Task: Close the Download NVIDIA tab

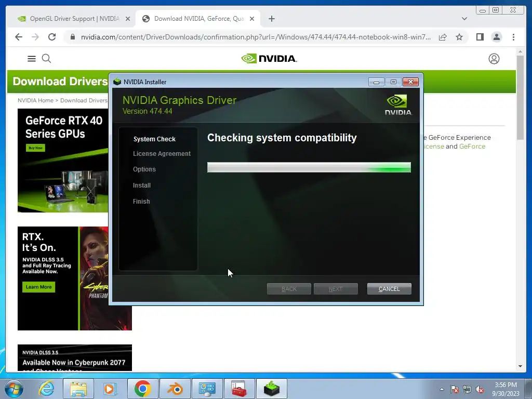Action: coord(252,19)
